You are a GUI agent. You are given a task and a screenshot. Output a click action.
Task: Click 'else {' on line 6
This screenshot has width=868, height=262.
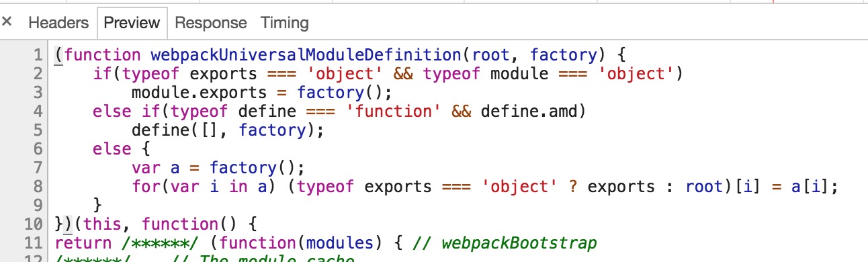[122, 149]
